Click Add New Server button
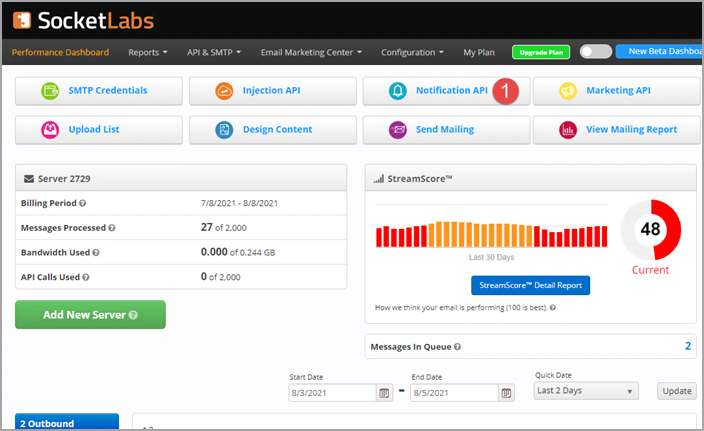The image size is (704, 431). pyautogui.click(x=90, y=314)
